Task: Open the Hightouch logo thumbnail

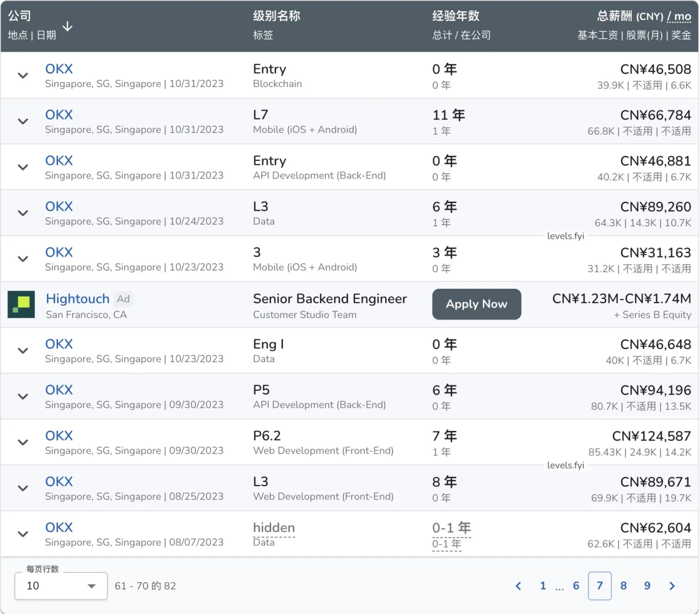Action: [x=21, y=304]
